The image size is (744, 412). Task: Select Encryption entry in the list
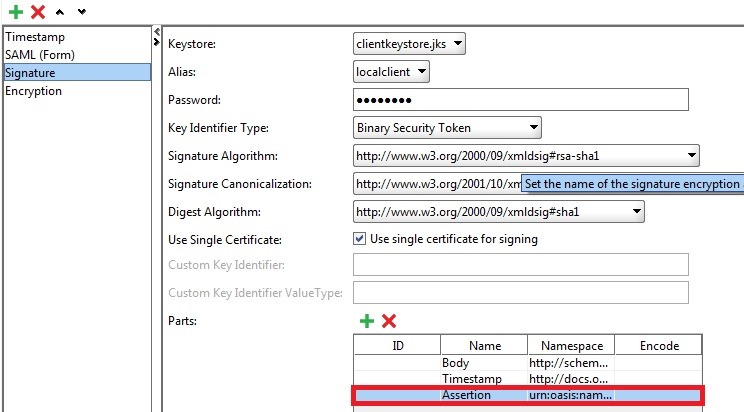pyautogui.click(x=34, y=91)
